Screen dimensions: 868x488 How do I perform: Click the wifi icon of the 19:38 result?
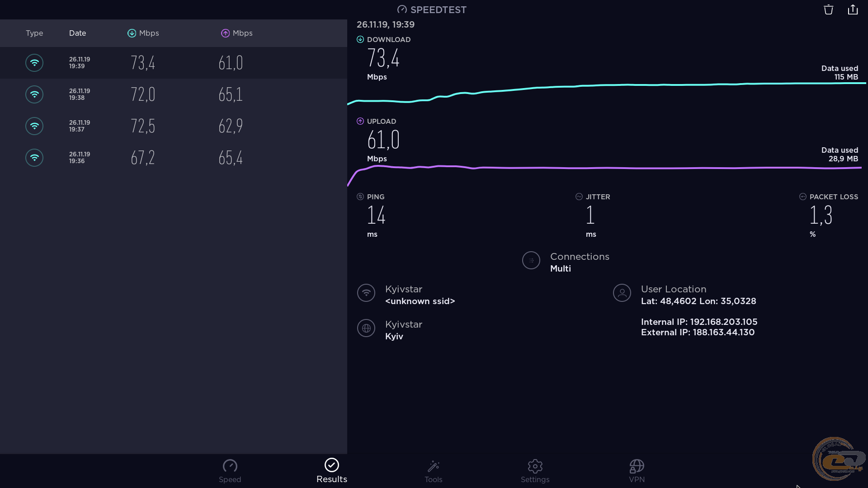click(34, 94)
